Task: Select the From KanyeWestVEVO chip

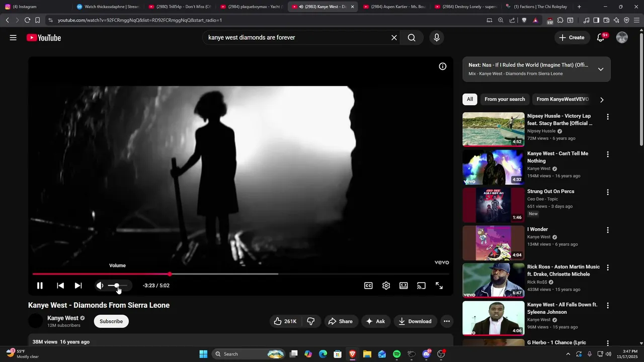Action: (562, 100)
